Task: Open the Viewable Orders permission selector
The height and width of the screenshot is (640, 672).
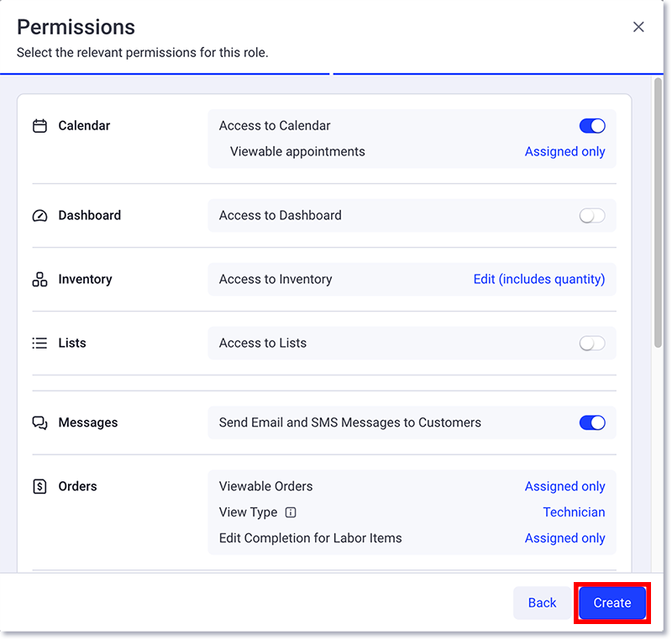Action: [564, 486]
